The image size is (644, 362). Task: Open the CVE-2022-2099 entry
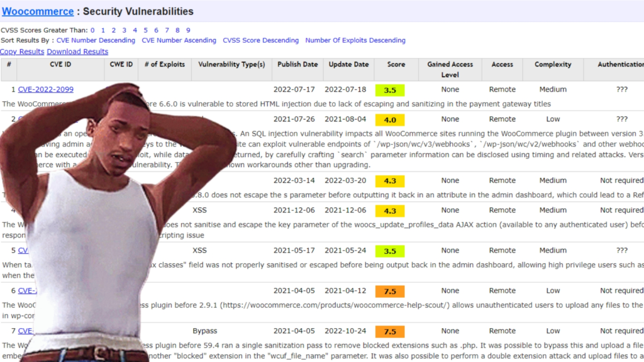[45, 89]
